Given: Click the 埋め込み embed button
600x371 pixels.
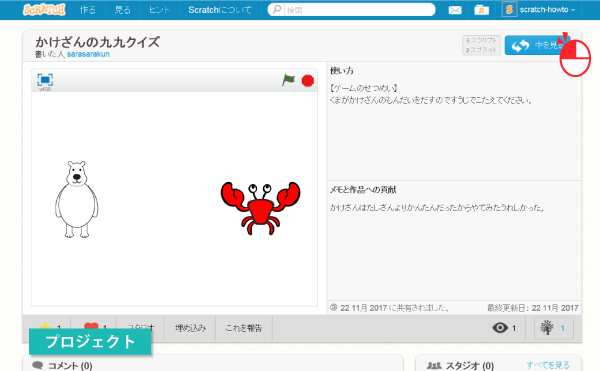Looking at the screenshot, I should (190, 328).
